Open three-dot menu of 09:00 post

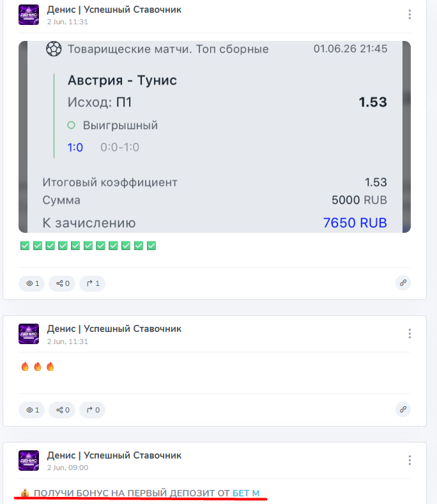[x=410, y=461]
